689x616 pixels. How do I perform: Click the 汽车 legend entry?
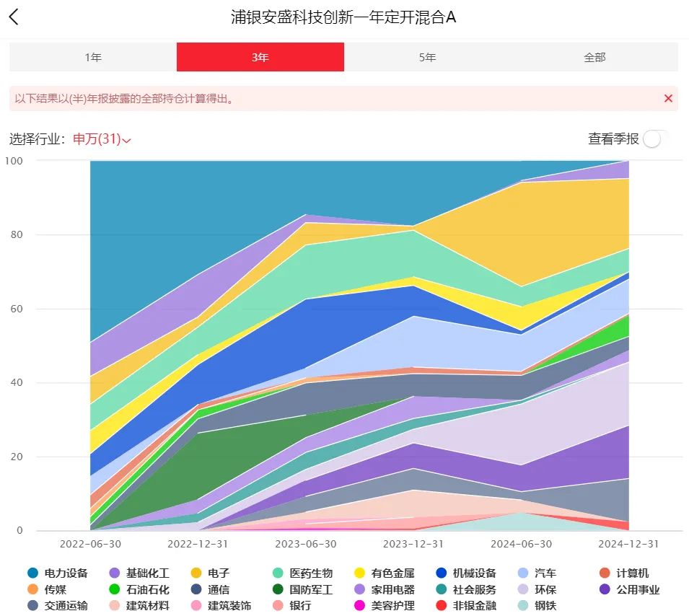click(x=537, y=573)
